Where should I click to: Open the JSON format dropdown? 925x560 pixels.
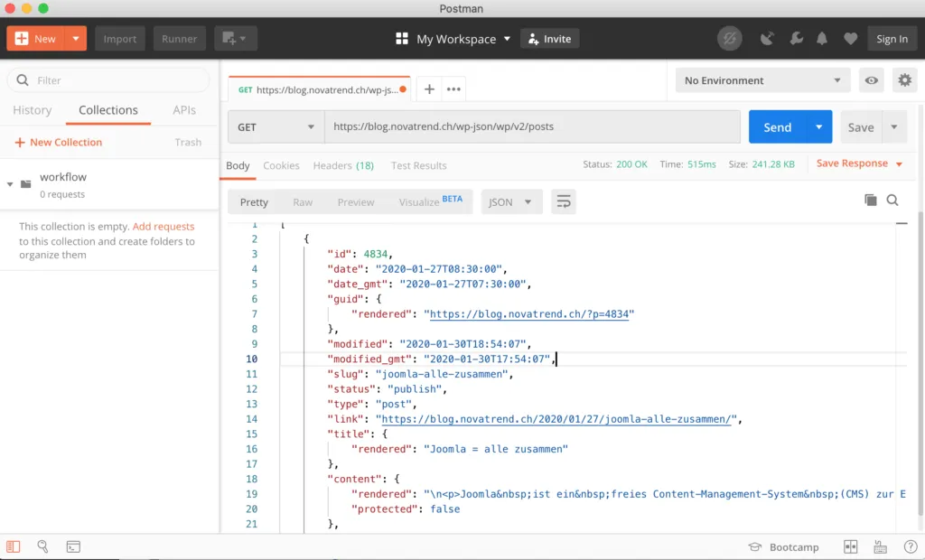[x=511, y=202]
